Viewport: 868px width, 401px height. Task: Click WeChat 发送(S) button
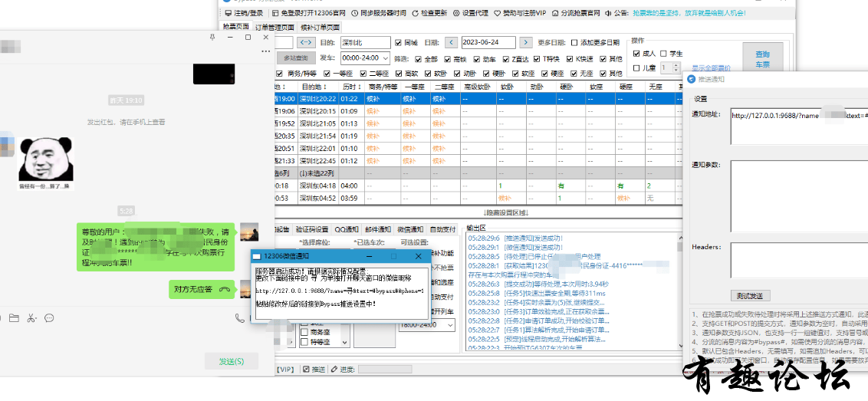pos(232,361)
